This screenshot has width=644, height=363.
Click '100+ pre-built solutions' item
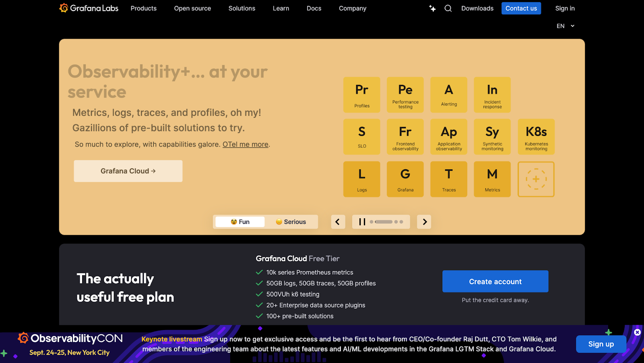300,316
